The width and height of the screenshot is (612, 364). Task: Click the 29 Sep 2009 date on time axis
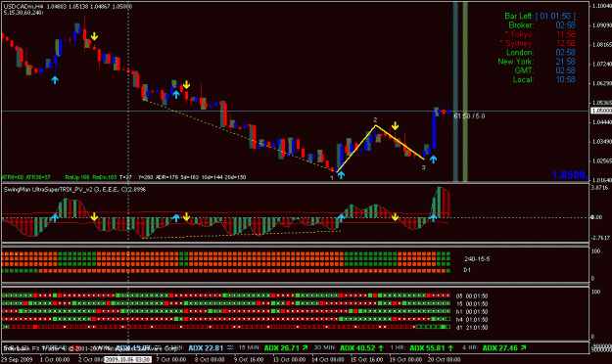click(18, 359)
